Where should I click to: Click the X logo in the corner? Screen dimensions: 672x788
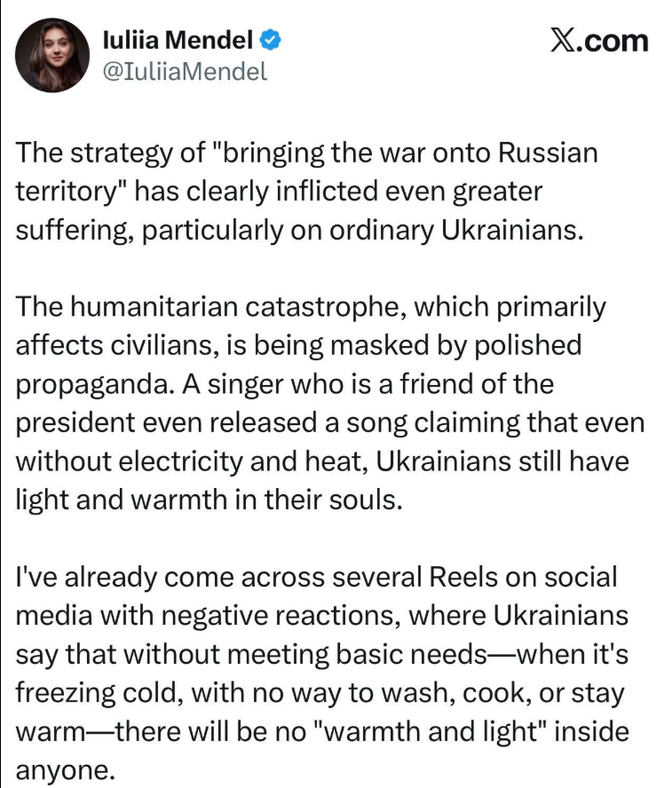[562, 41]
